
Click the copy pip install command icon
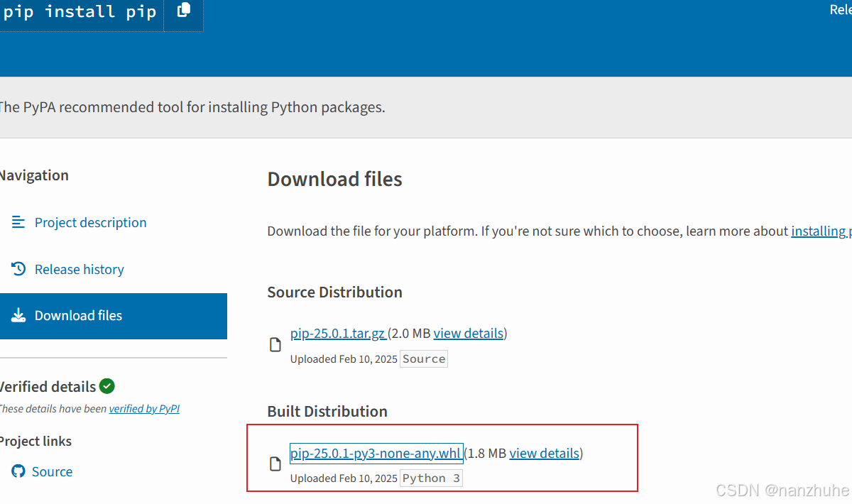point(183,10)
